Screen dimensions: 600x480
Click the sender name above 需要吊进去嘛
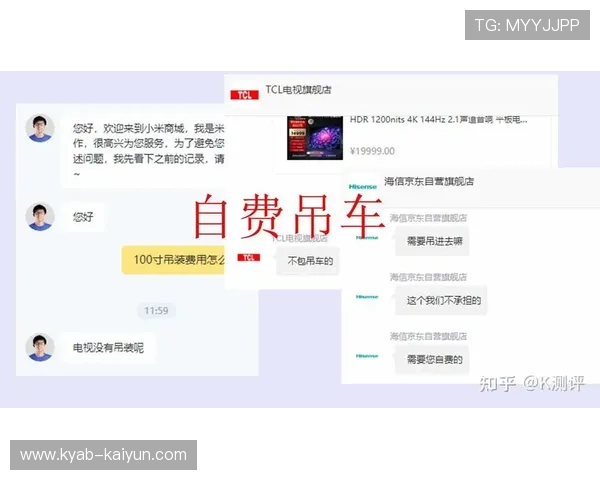click(x=428, y=218)
